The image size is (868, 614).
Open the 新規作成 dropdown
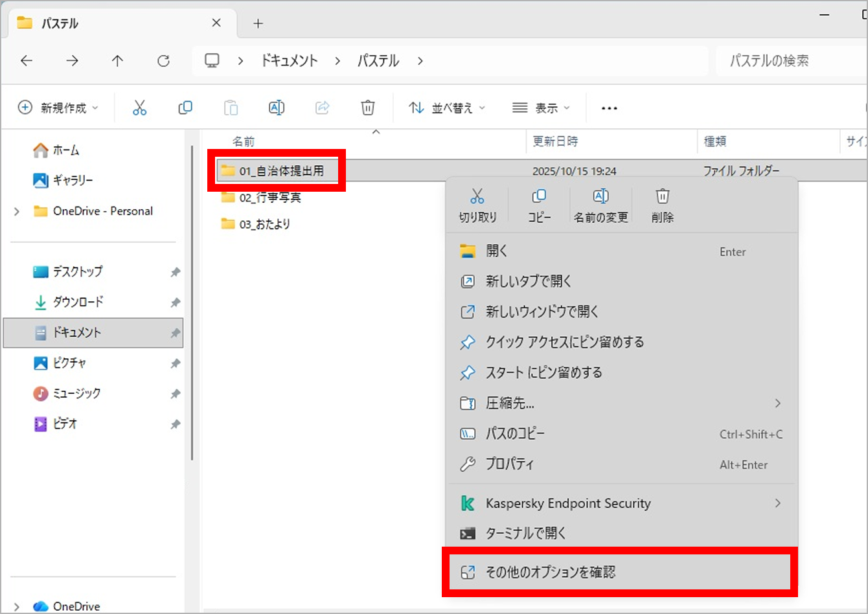(58, 108)
